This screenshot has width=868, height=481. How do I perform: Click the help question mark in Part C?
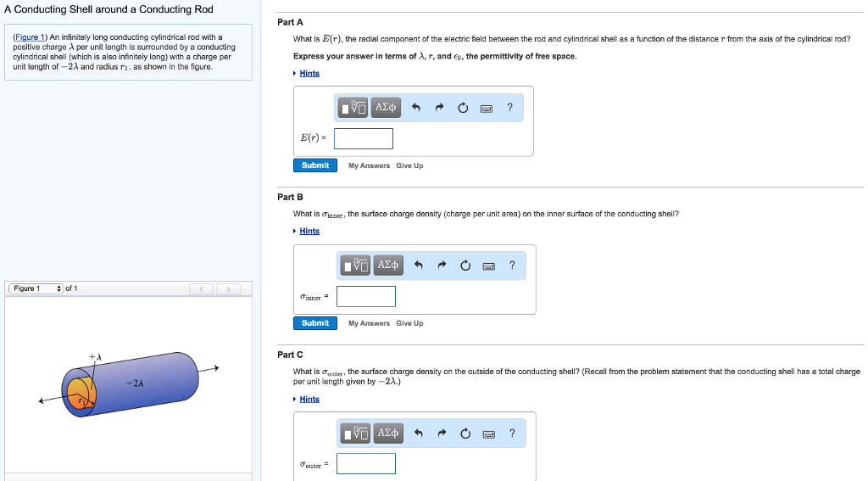(x=512, y=433)
